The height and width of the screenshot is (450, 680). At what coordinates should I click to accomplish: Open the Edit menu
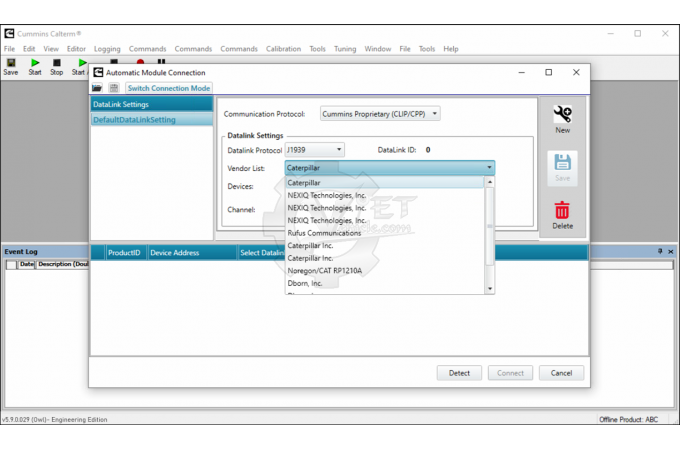pos(29,49)
